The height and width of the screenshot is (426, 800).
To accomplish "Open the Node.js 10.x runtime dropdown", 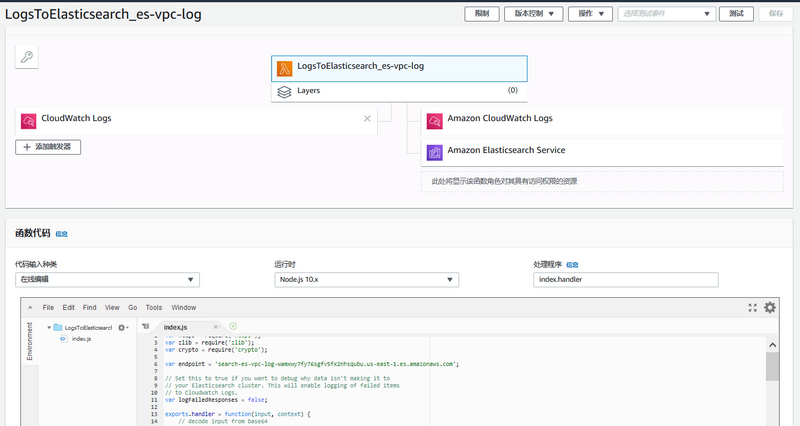I will [x=366, y=280].
